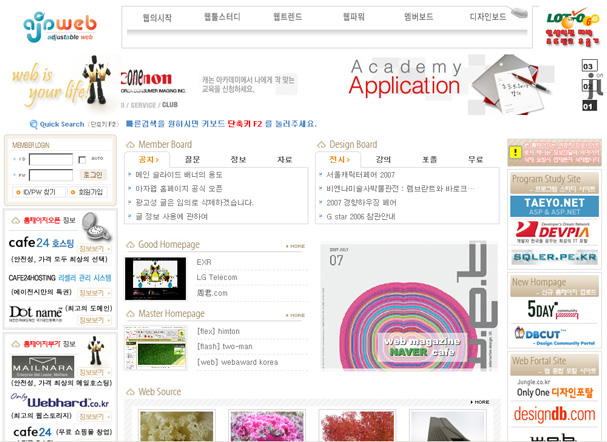The image size is (607, 442).
Task: Switch to Design Board 포폴 tab
Action: coord(429,159)
